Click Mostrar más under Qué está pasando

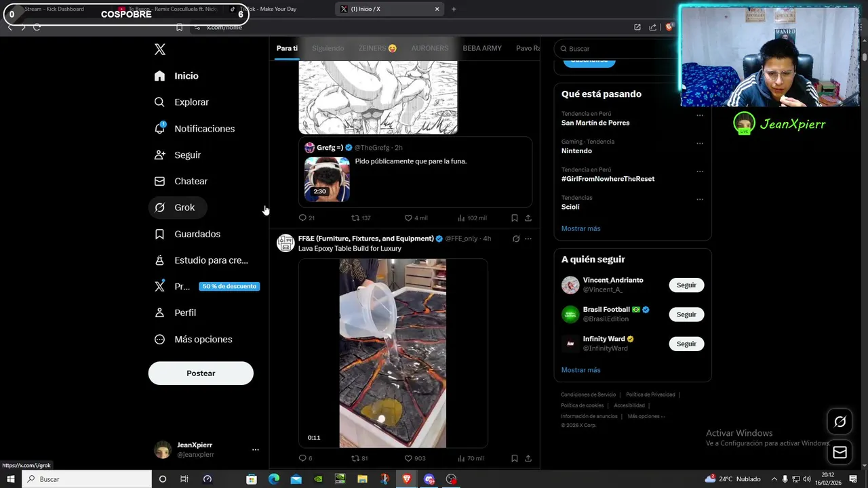(x=580, y=228)
